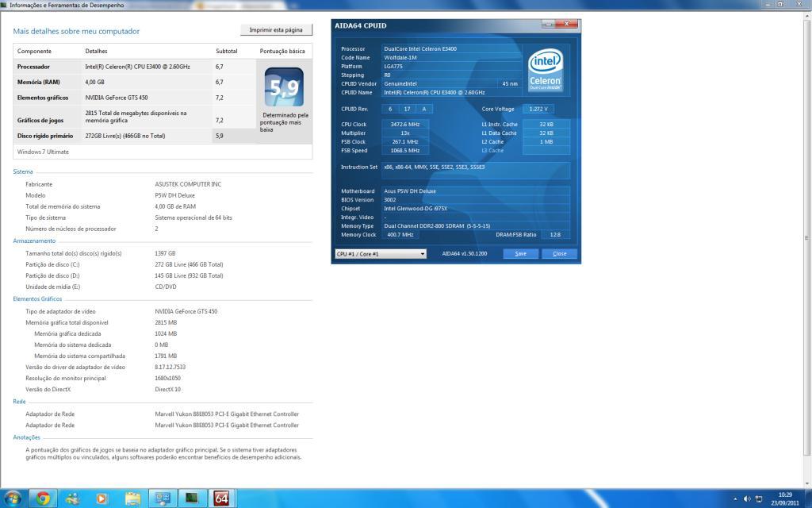Select the Wolfdale-1M code name field

click(x=451, y=57)
